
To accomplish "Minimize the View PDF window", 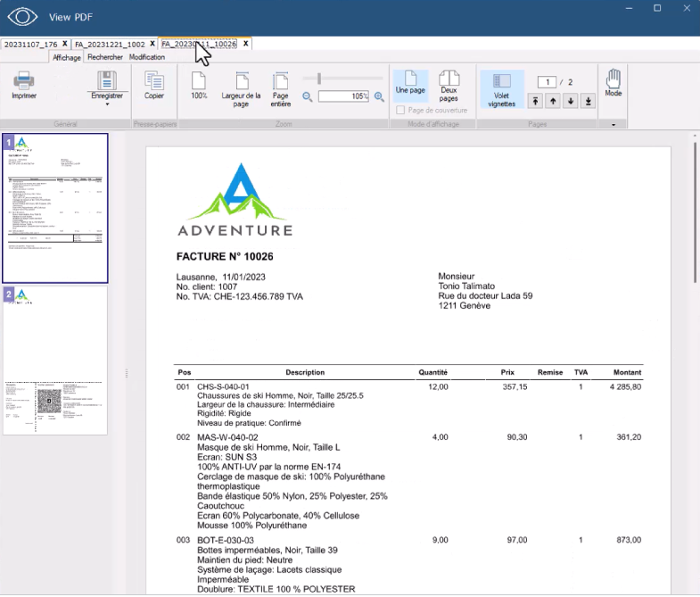I will [x=629, y=8].
